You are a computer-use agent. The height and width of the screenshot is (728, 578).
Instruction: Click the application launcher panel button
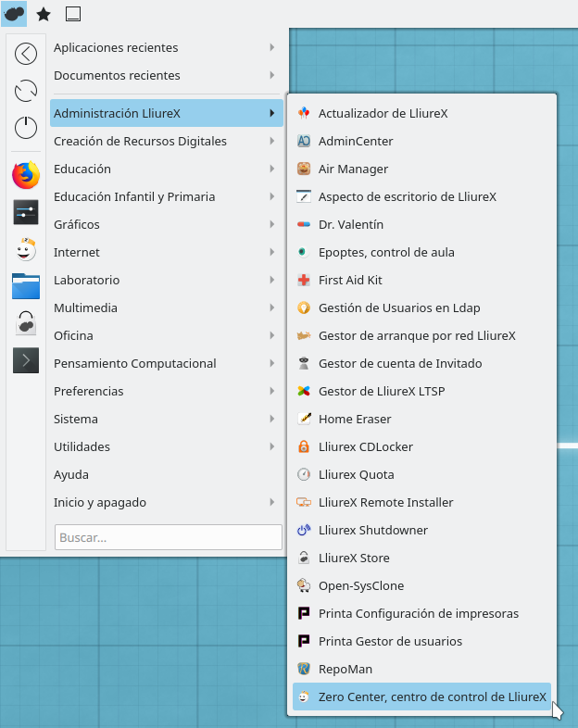14,14
